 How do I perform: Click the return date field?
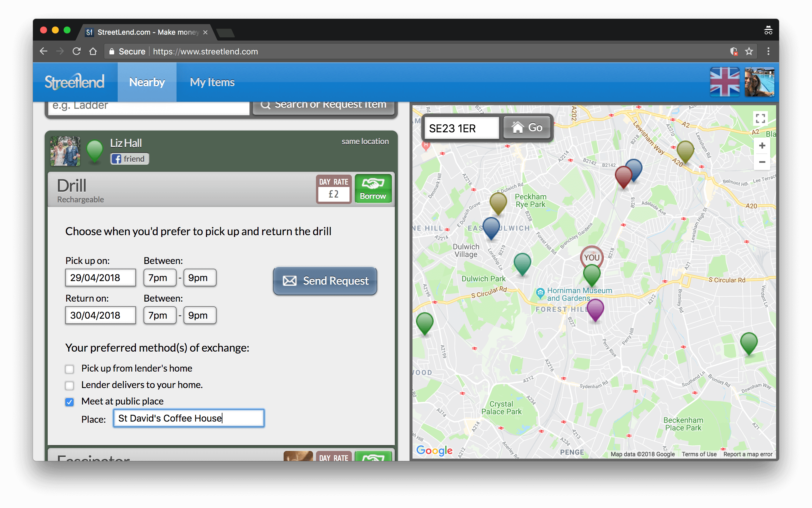(101, 315)
